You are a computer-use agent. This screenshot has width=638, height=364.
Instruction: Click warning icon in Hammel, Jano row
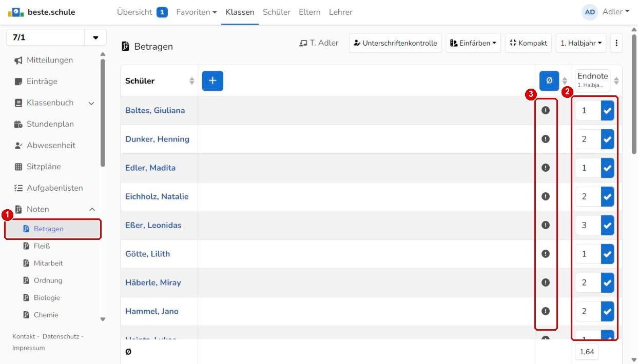point(546,311)
